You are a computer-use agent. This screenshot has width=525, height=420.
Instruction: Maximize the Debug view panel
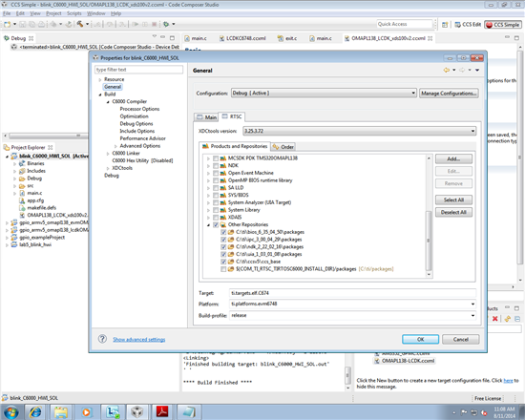[172, 37]
